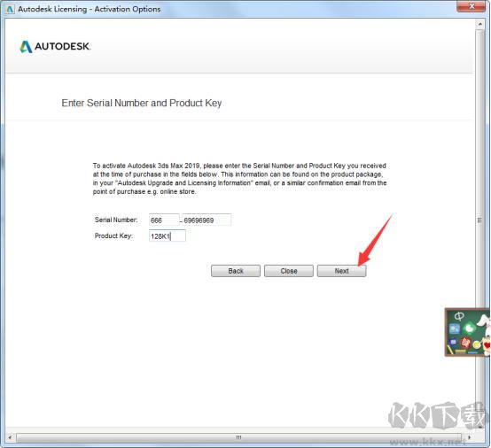Click the Close button beside Next
This screenshot has width=491, height=448.
point(289,271)
